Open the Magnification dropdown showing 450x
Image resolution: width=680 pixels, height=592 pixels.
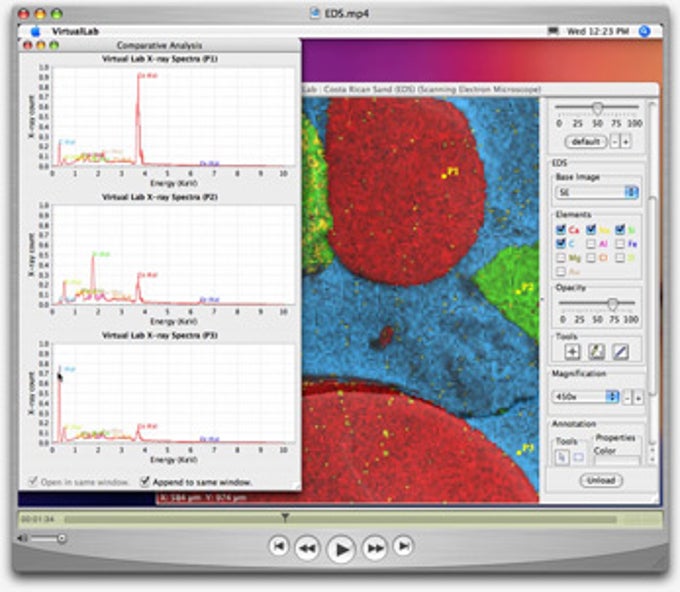coord(585,396)
